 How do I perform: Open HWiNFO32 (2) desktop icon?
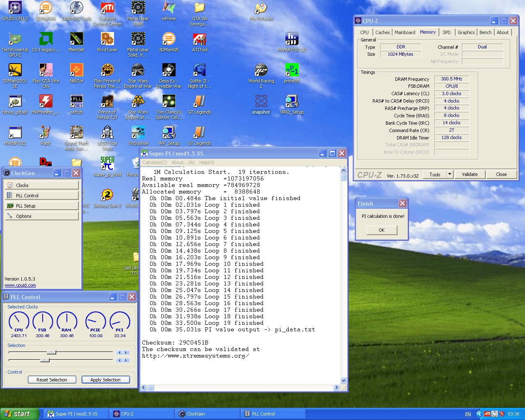pos(292,43)
